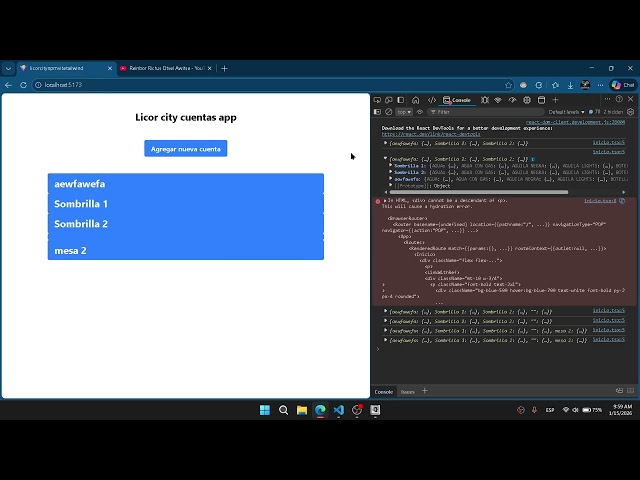Open the top context dropdown

[404, 112]
